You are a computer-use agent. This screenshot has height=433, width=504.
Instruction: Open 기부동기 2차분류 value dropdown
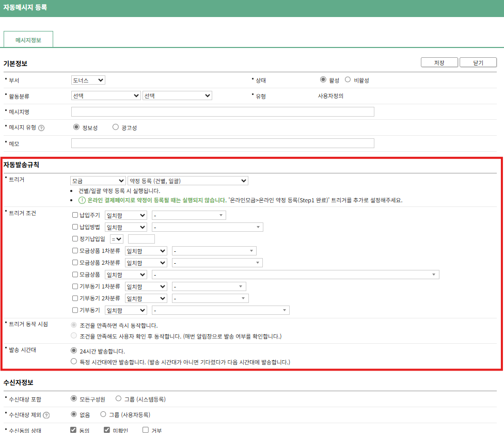[210, 298]
